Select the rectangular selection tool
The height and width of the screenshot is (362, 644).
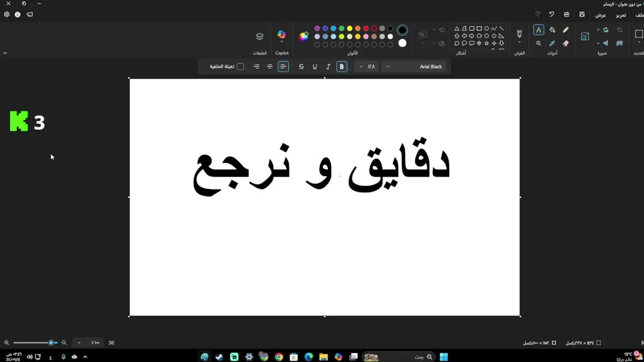pos(639,34)
